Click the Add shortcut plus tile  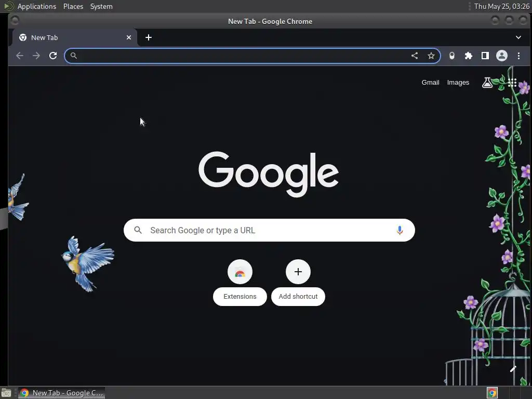coord(298,272)
